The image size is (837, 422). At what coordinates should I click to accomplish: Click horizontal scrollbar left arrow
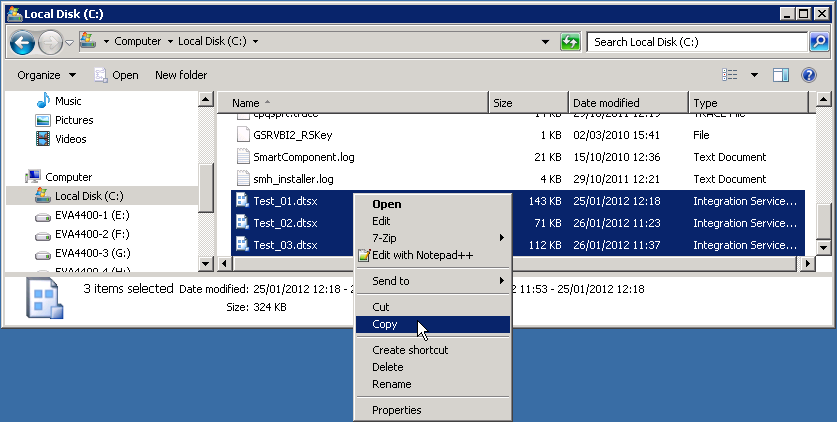click(225, 263)
